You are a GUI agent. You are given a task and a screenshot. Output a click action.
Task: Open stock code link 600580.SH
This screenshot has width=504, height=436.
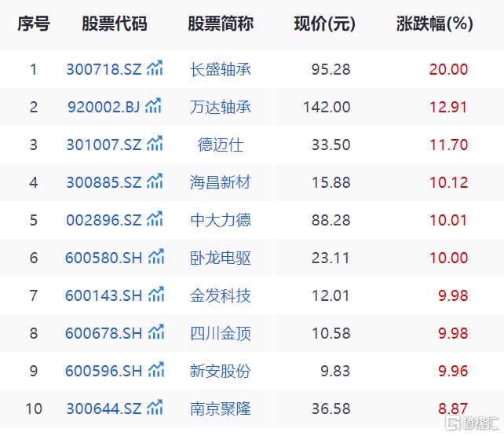pos(104,258)
